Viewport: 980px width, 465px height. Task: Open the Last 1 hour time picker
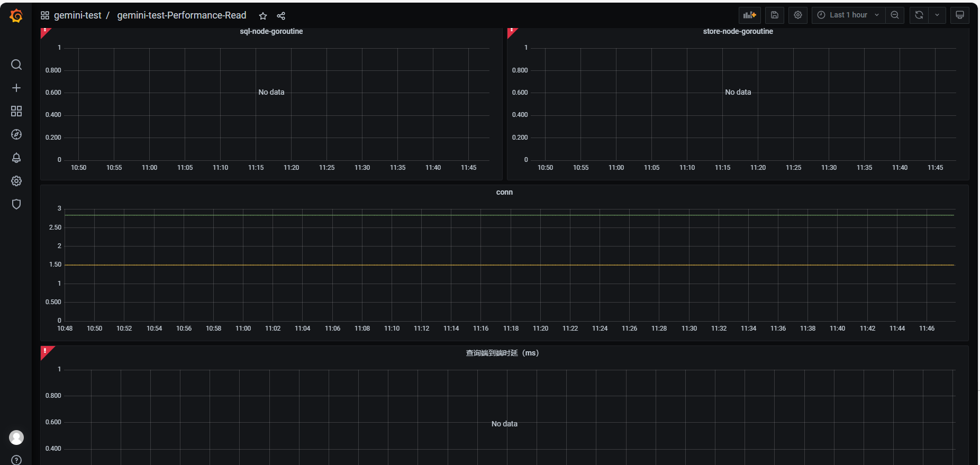tap(848, 15)
